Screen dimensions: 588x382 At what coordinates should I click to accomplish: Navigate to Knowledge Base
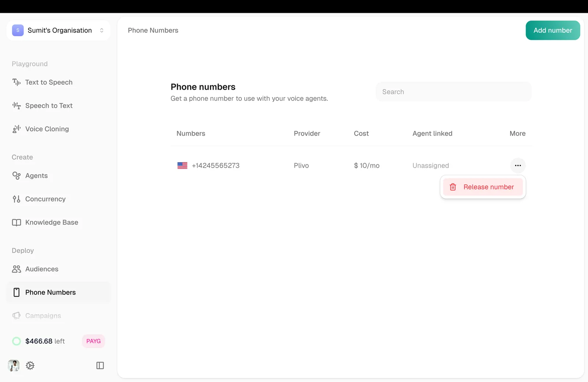52,222
